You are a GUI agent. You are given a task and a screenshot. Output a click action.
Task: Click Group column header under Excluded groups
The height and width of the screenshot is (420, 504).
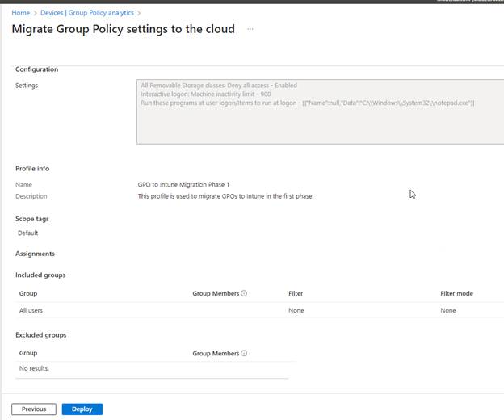28,354
